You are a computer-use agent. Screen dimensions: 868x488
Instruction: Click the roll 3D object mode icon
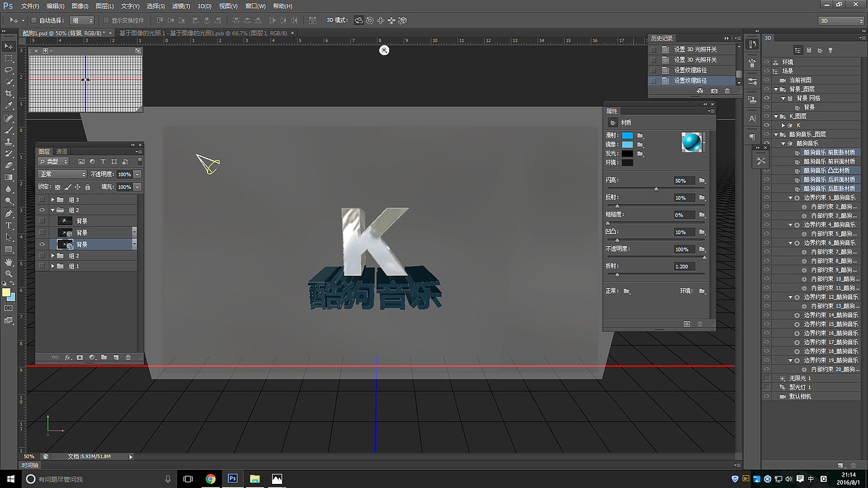point(370,20)
